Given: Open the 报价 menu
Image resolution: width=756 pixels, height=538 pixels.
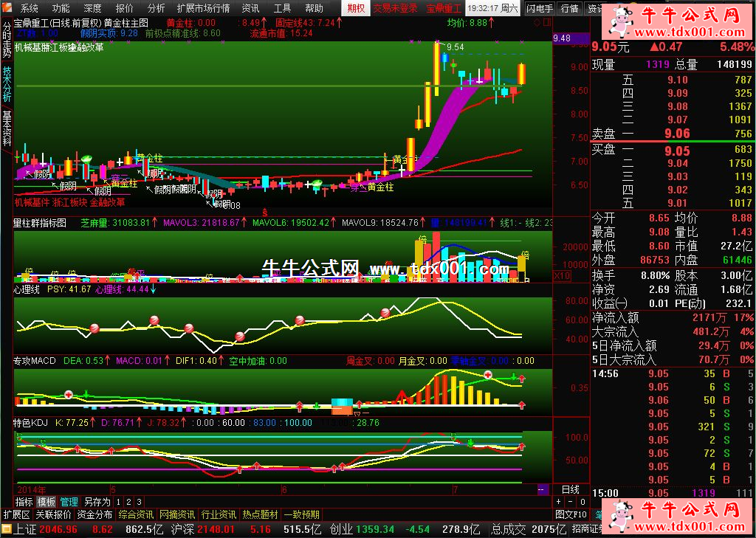Looking at the screenshot, I should coord(124,8).
